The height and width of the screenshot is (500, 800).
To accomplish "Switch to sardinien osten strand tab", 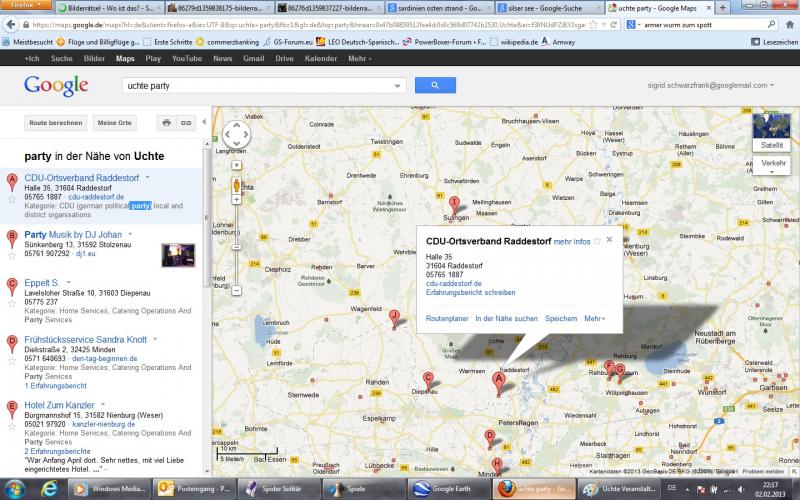I will point(439,8).
